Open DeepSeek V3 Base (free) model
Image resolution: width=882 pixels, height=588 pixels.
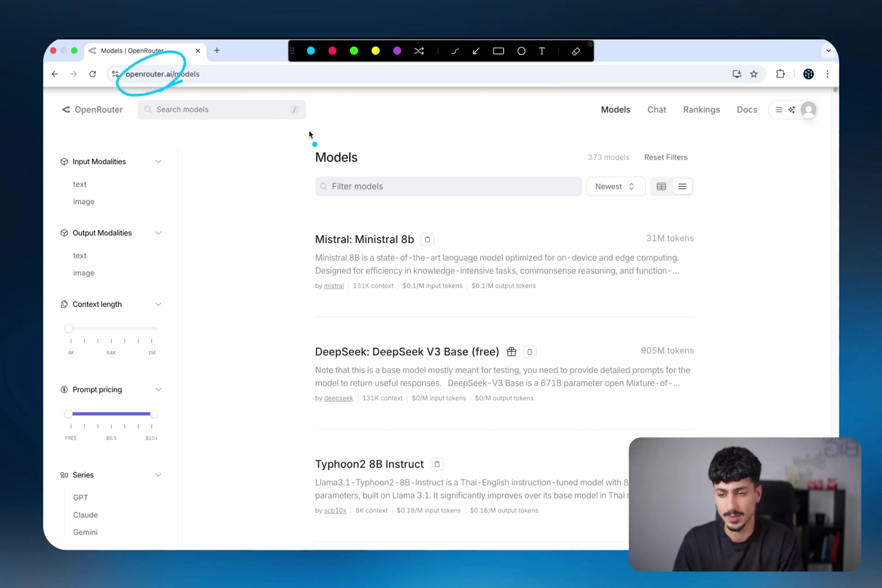[x=407, y=352]
